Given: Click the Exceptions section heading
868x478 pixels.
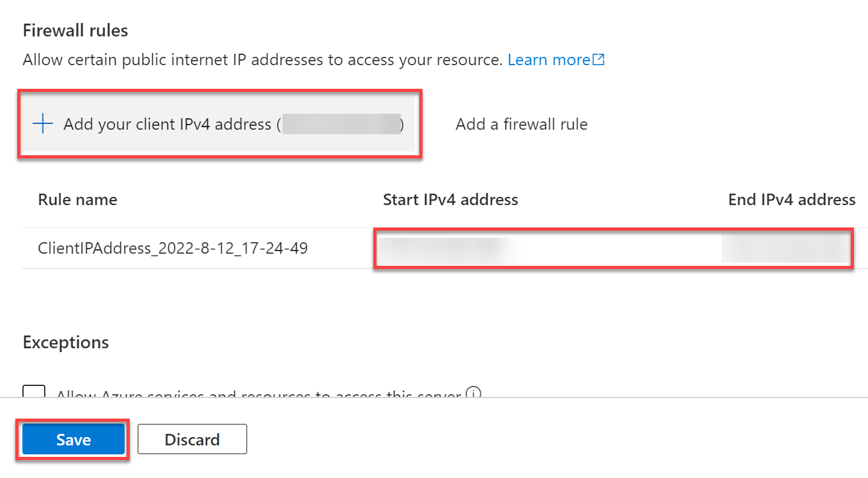Looking at the screenshot, I should click(x=66, y=342).
